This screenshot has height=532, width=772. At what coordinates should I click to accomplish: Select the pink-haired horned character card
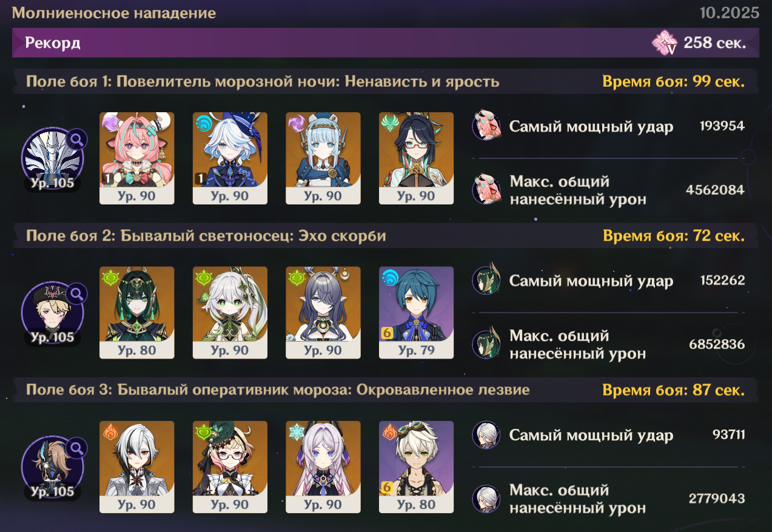136,158
